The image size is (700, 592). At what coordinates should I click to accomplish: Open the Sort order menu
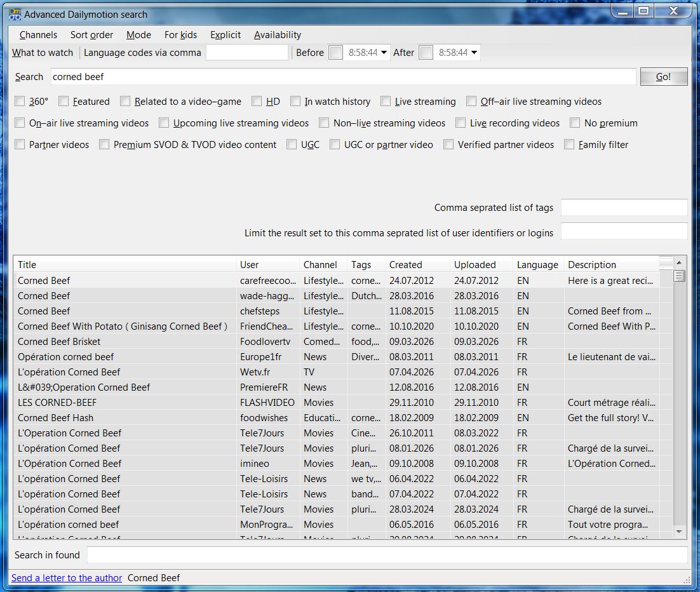[91, 35]
